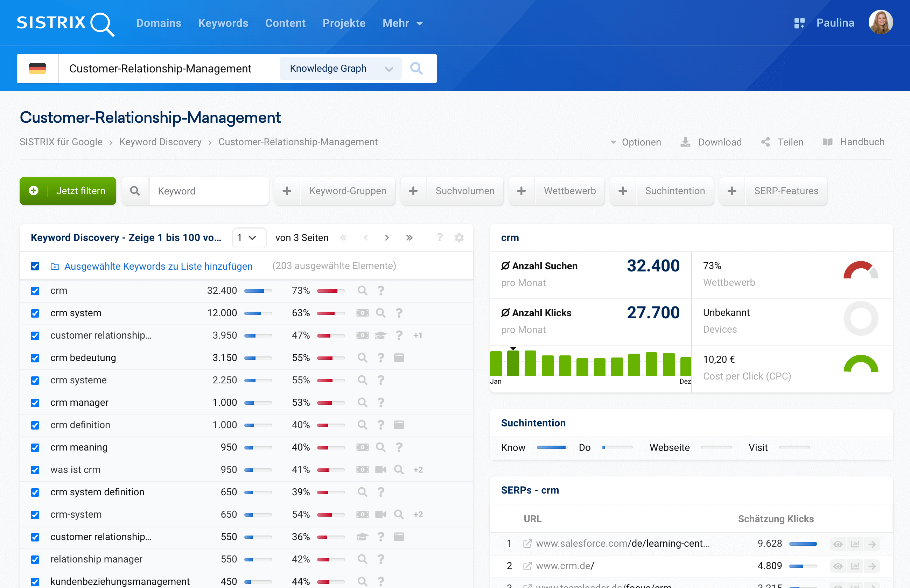Click the next page arrow

387,238
